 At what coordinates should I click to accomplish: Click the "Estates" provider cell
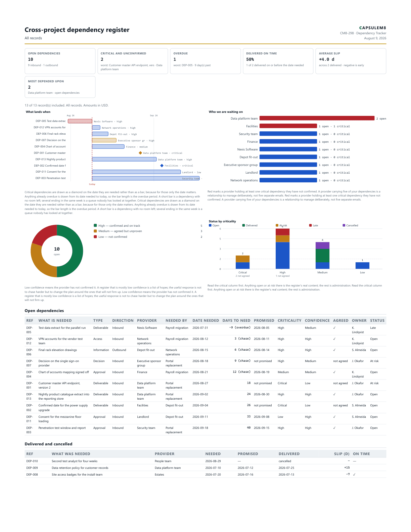pyautogui.click(x=159, y=475)
